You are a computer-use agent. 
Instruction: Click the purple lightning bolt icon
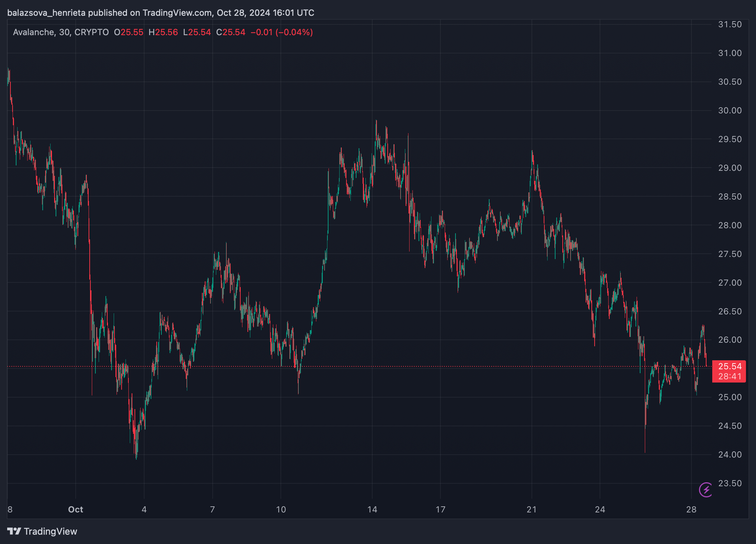point(706,489)
